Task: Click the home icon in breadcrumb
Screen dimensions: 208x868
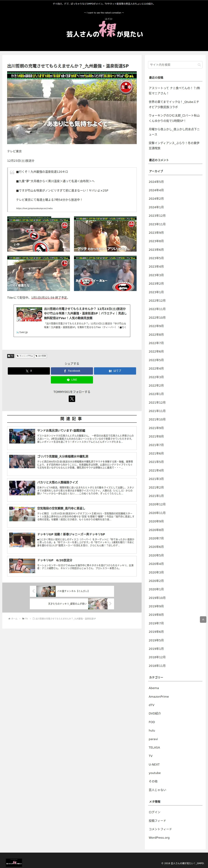Action: [x=9, y=619]
